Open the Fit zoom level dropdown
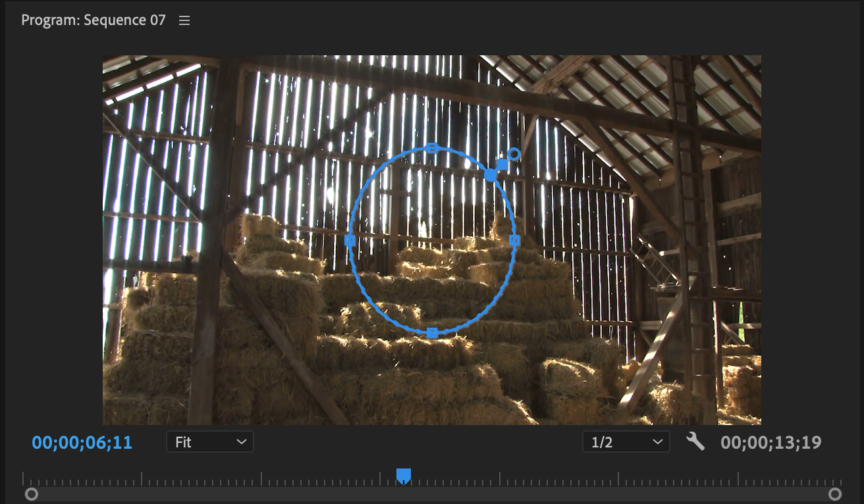The height and width of the screenshot is (504, 864). [209, 442]
